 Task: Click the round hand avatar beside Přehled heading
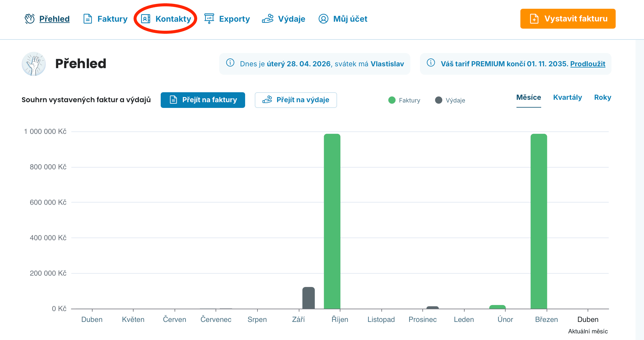point(34,64)
